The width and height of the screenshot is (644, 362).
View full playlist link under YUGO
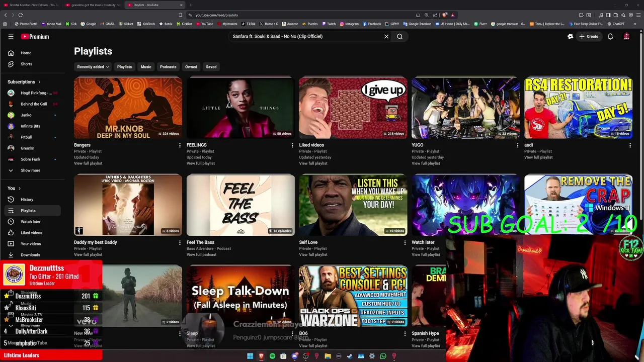426,163
